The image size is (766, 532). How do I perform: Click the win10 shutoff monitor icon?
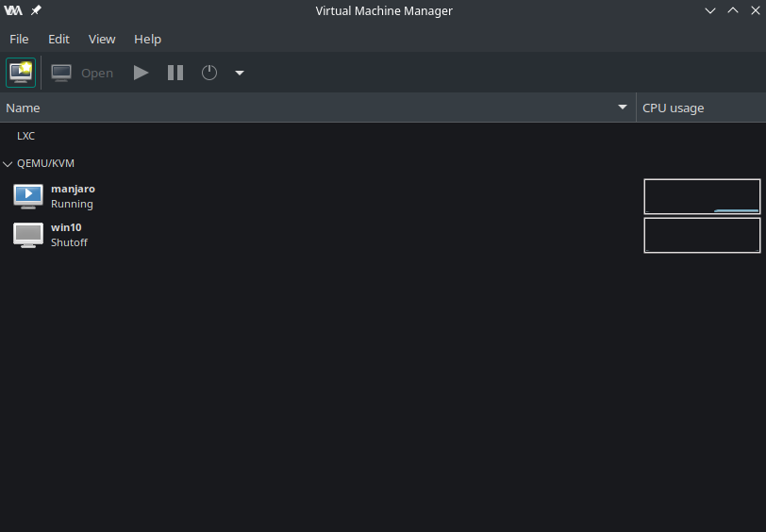28,235
